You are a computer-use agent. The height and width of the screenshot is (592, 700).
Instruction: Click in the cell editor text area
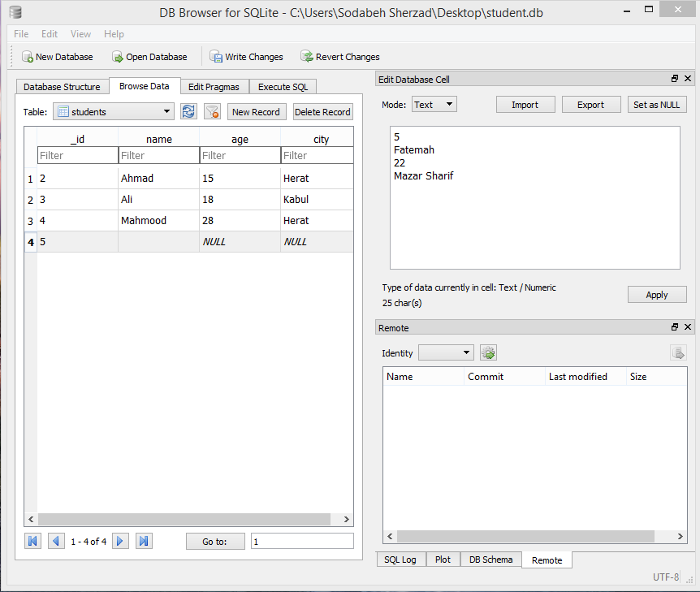coord(535,198)
